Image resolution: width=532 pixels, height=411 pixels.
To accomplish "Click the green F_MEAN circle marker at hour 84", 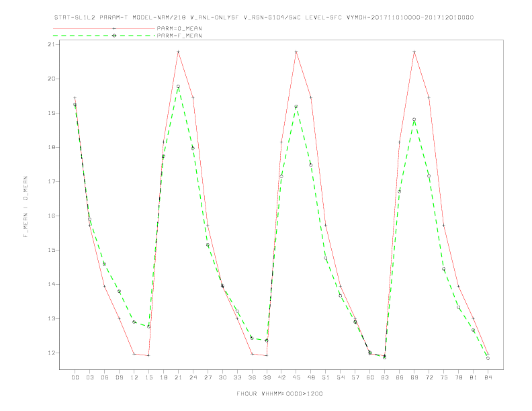I will tap(488, 358).
